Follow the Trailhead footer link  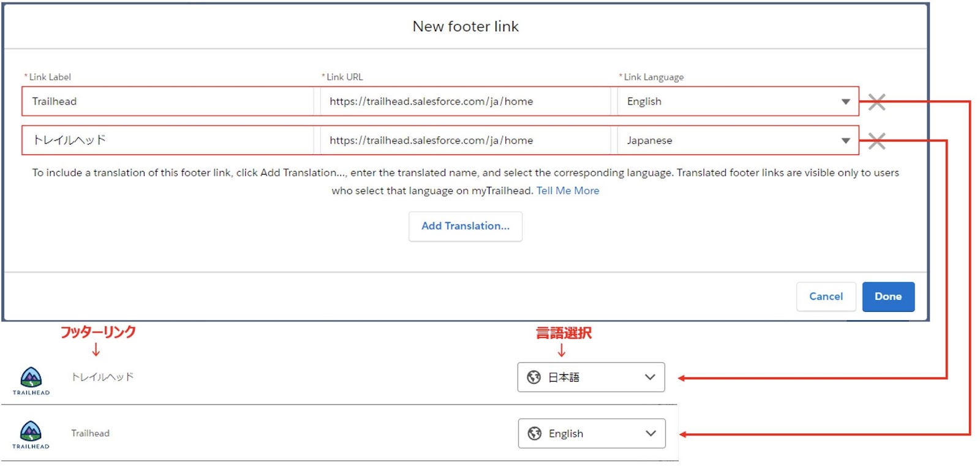click(x=90, y=433)
